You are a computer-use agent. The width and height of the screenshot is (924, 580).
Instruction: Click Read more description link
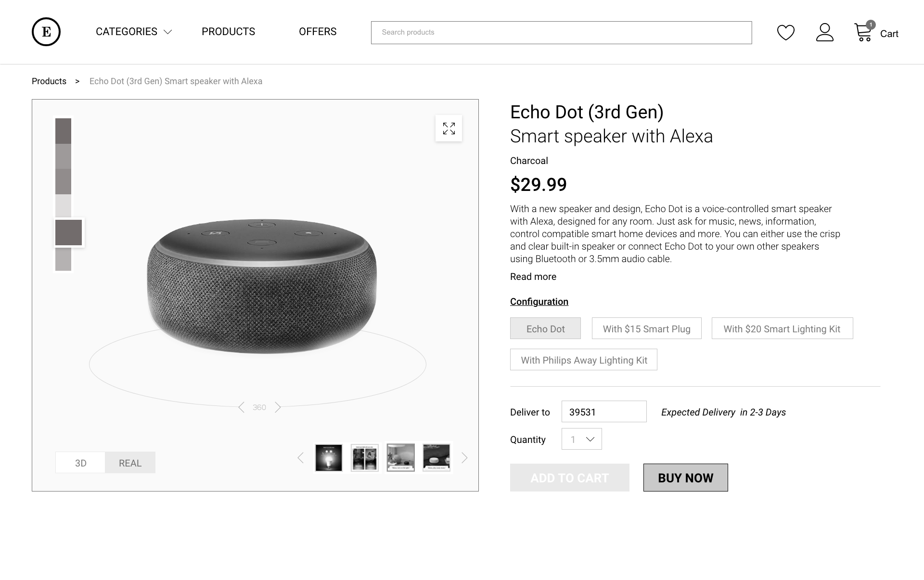533,277
